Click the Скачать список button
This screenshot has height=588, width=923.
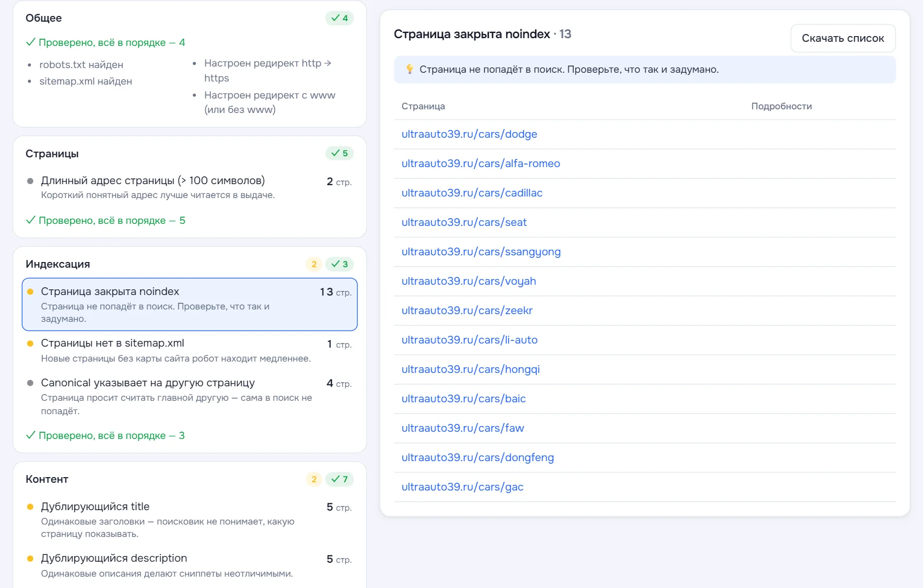(x=842, y=38)
